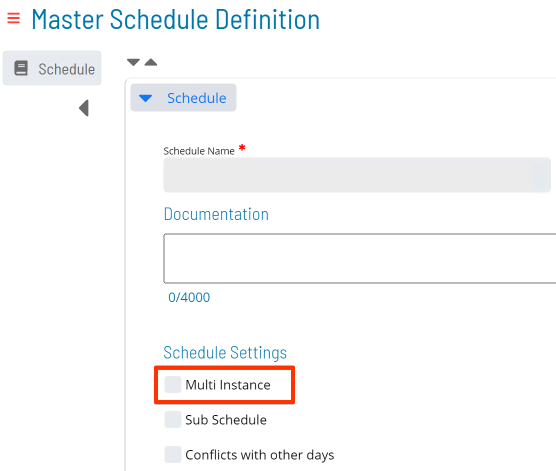Image resolution: width=556 pixels, height=471 pixels.
Task: Check the Sub Schedule option
Action: [x=173, y=420]
